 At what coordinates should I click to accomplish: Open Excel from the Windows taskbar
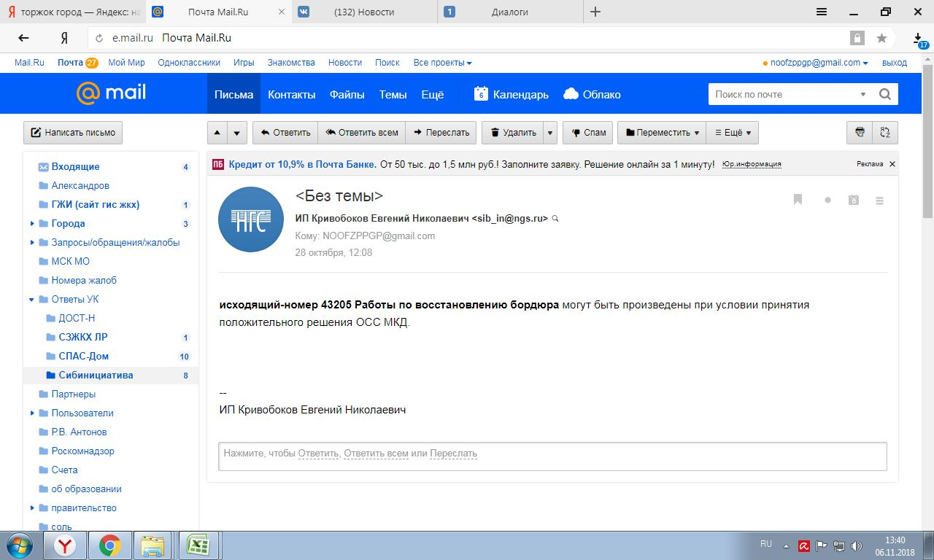coord(195,545)
